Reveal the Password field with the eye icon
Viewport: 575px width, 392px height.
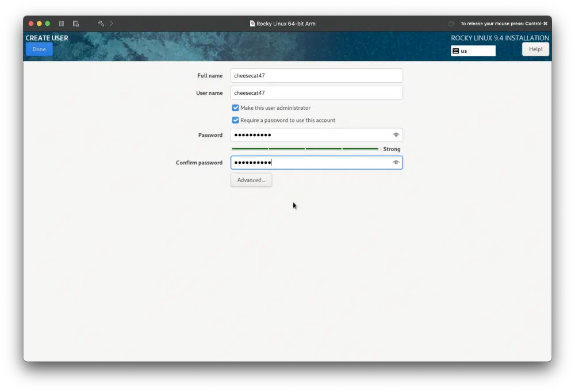[x=396, y=134]
